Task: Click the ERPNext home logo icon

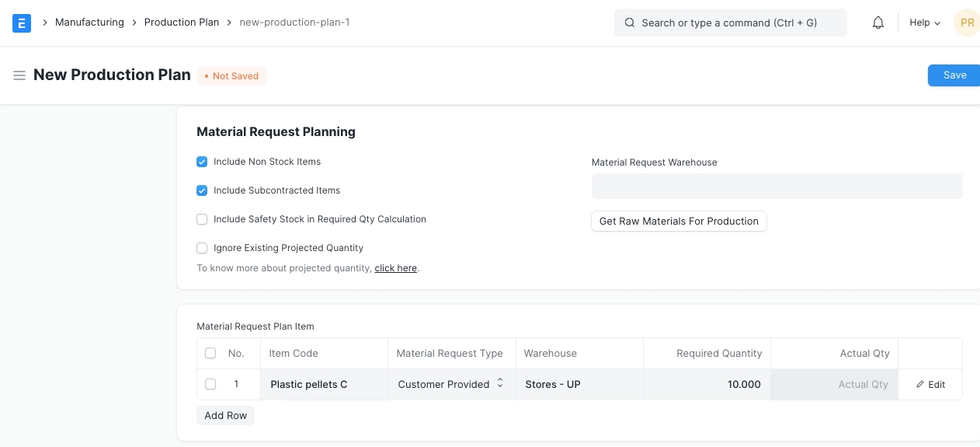Action: (22, 23)
